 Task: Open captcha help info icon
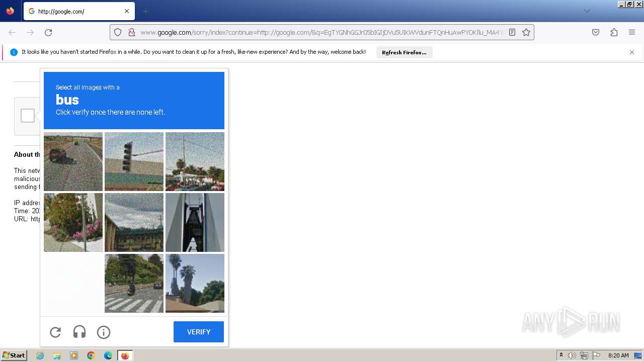point(104,332)
